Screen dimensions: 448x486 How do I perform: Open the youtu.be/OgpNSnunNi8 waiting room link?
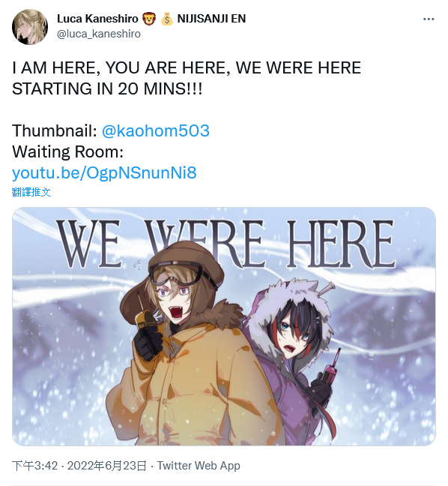pos(104,172)
